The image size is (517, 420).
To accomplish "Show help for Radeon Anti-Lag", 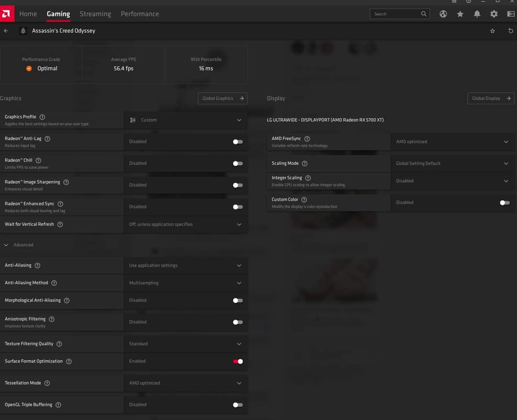I will pos(47,139).
